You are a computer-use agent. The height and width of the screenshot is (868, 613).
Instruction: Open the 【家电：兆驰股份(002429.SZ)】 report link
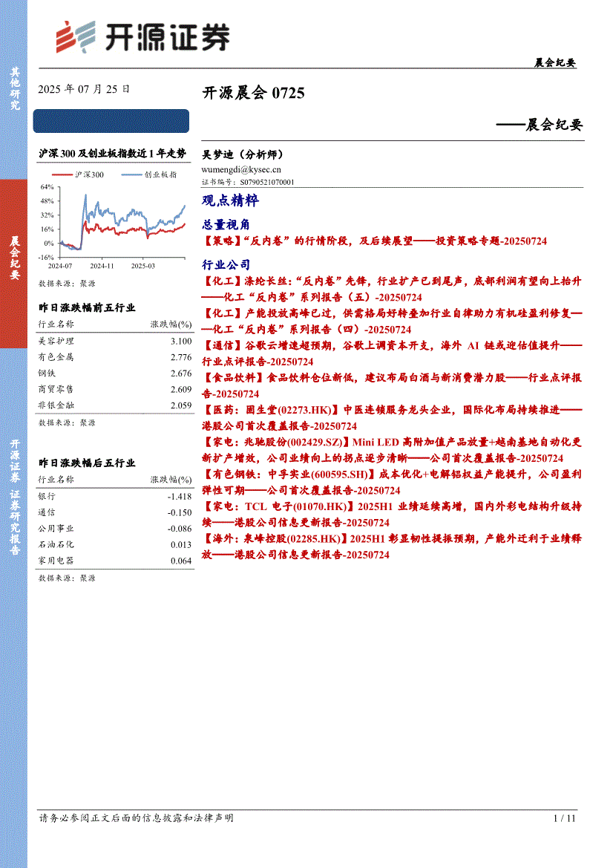pos(392,449)
